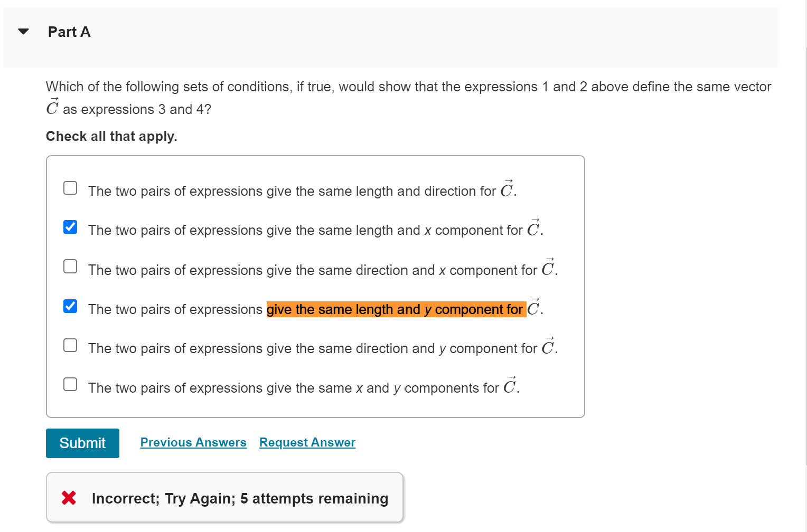Click the 'Incorrect; Try Again' feedback box
Image resolution: width=807 pixels, height=532 pixels.
pos(224,498)
